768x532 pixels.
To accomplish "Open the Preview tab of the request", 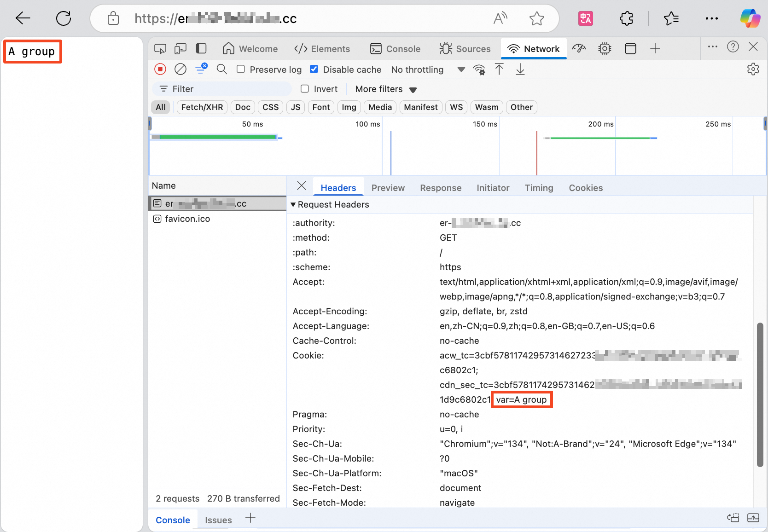I will point(388,188).
